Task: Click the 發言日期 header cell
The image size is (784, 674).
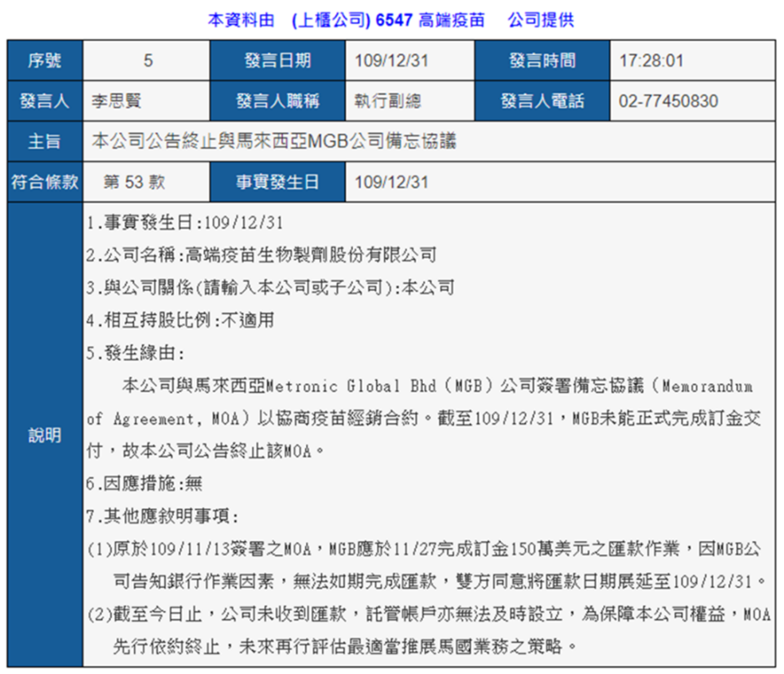Action: coord(277,61)
